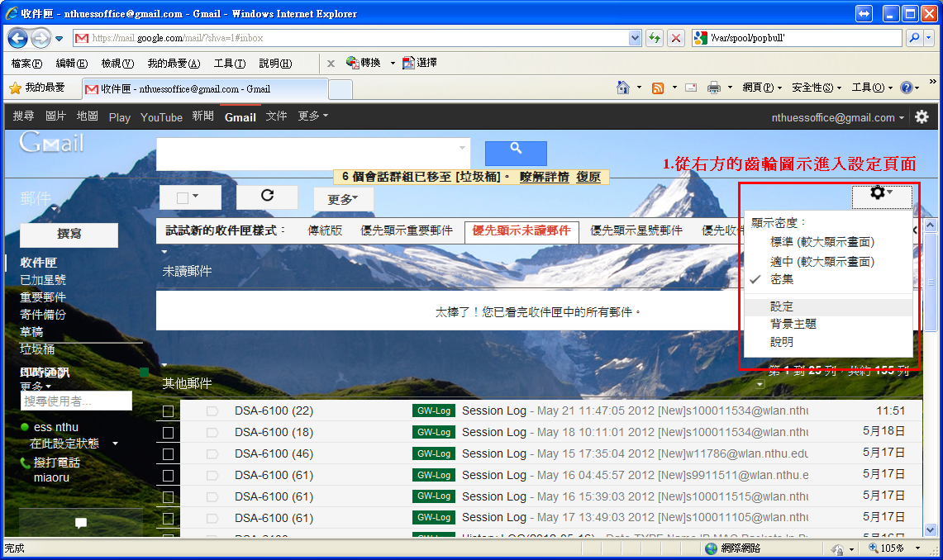Viewport: 943px width, 560px height.
Task: Tick checkbox for DSA-6100 (46) email
Action: click(169, 454)
